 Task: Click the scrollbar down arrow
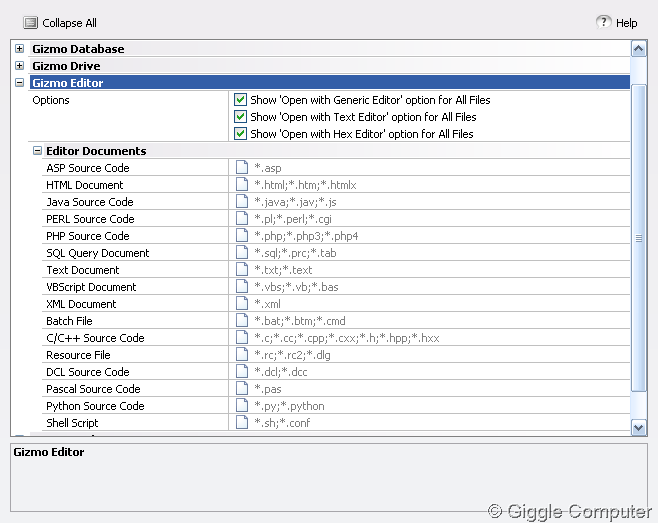click(639, 428)
